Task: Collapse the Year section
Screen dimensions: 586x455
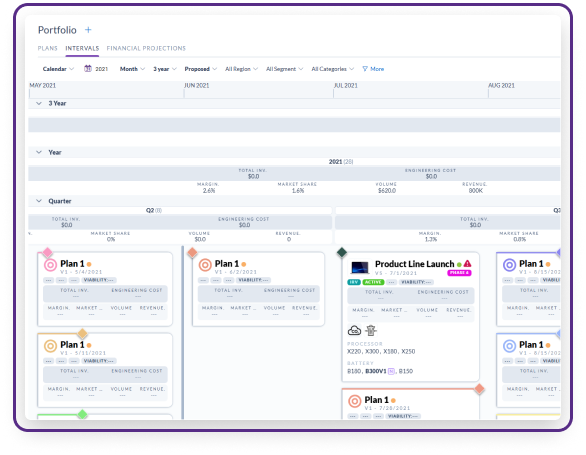Action: 39,152
